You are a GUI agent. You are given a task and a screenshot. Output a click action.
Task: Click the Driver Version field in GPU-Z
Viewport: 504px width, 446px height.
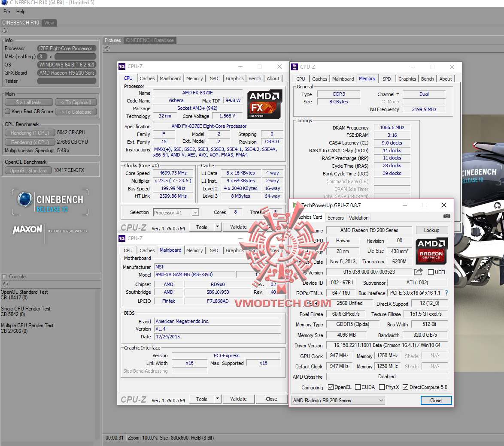point(387,345)
